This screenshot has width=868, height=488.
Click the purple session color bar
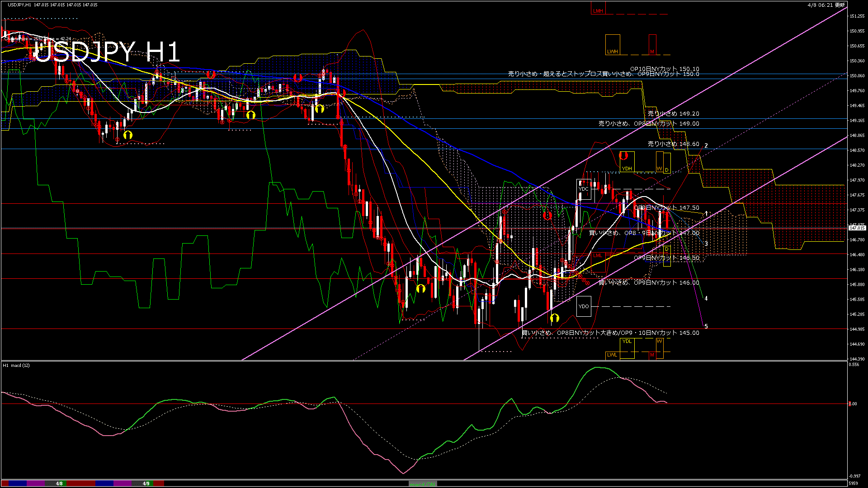click(36, 483)
